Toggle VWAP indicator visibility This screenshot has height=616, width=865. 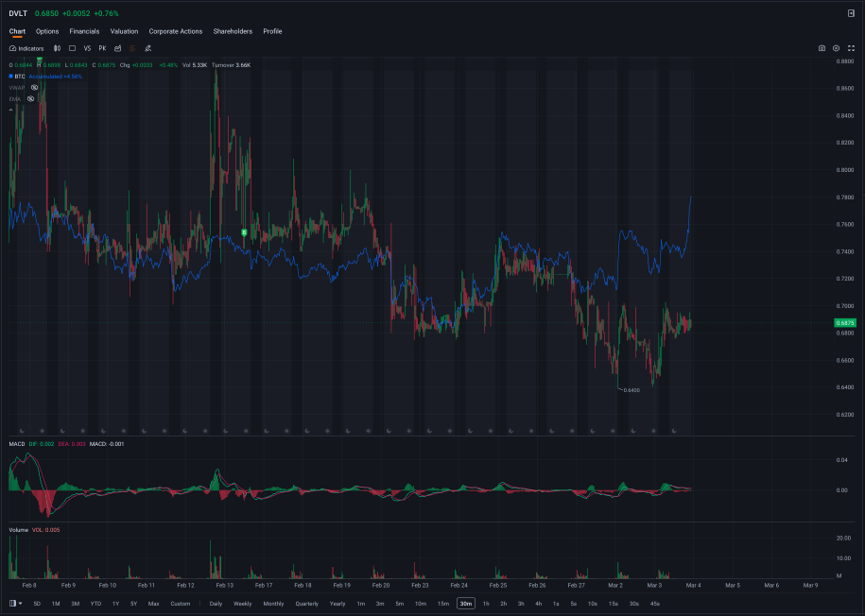pos(34,88)
